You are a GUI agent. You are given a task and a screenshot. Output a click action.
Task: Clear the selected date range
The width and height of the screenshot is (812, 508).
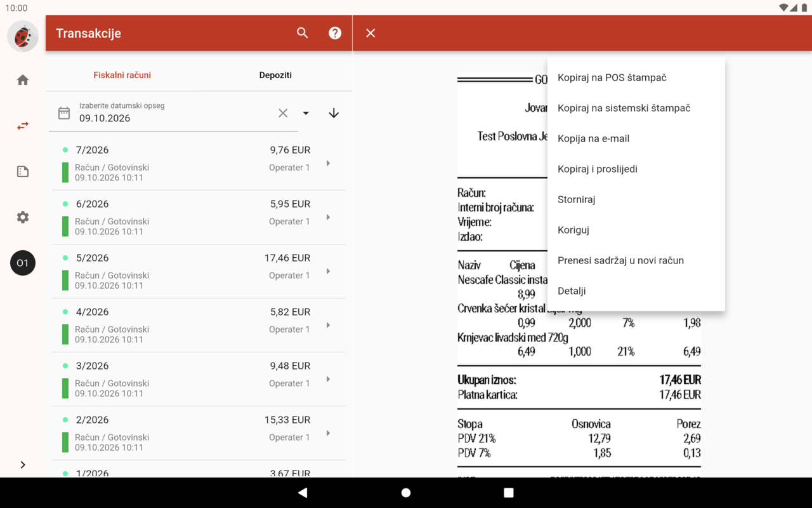point(283,113)
